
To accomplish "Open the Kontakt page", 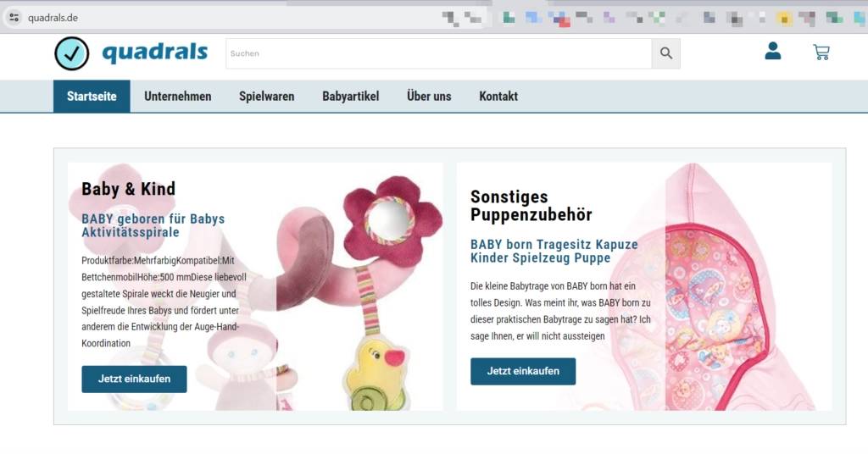I will click(498, 97).
